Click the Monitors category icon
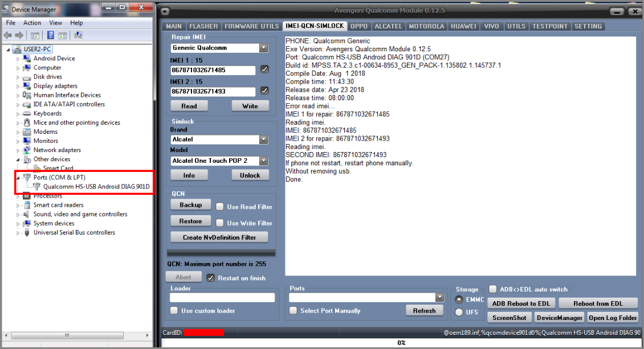This screenshot has height=349, width=644. [27, 141]
